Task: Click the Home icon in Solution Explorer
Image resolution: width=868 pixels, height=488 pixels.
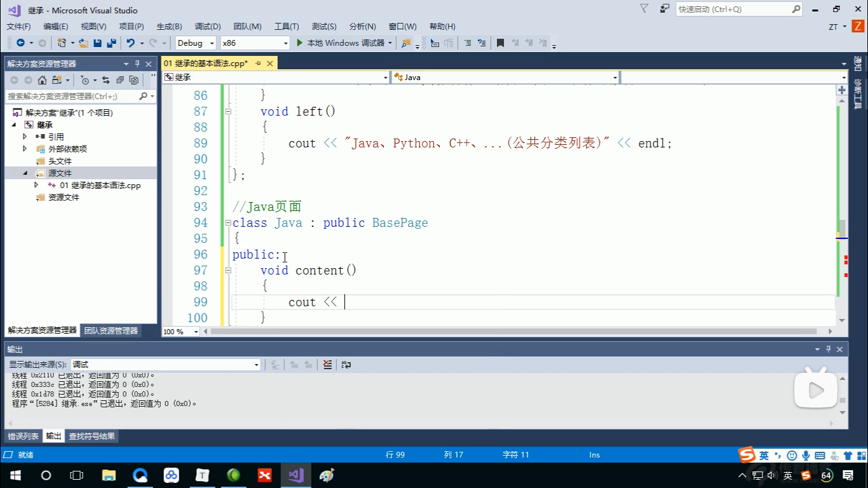Action: pyautogui.click(x=42, y=80)
